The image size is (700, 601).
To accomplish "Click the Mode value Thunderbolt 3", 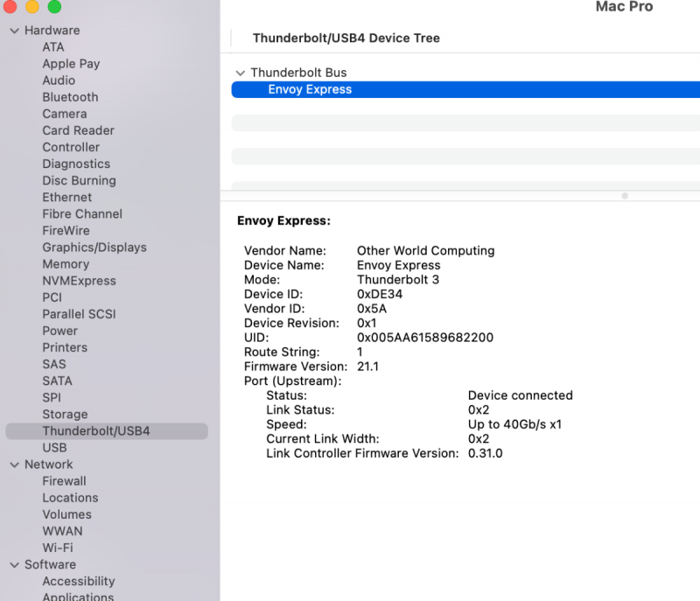I will coord(398,280).
